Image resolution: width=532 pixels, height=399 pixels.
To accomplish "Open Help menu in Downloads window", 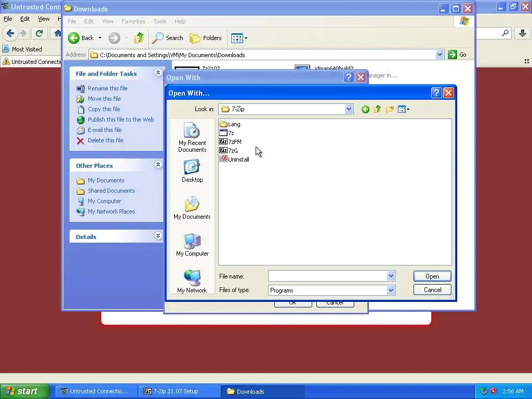I will click(180, 21).
